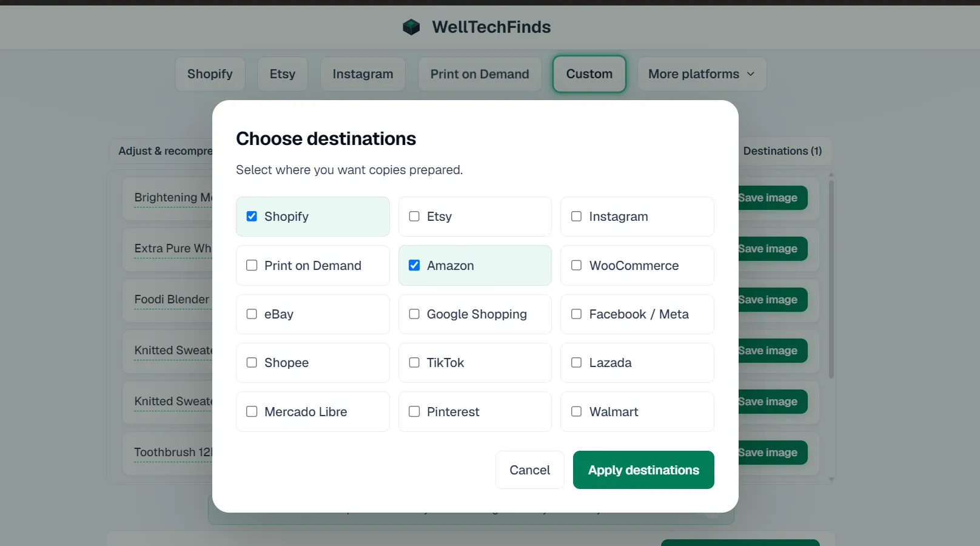Tick the WooCommerce checkbox
980x546 pixels.
[576, 265]
